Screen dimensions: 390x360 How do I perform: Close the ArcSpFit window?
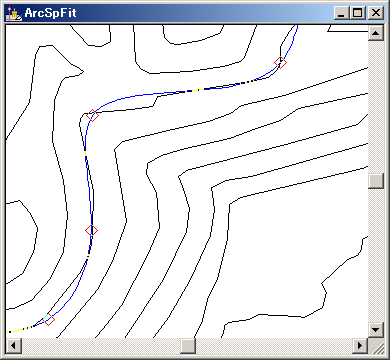click(376, 13)
